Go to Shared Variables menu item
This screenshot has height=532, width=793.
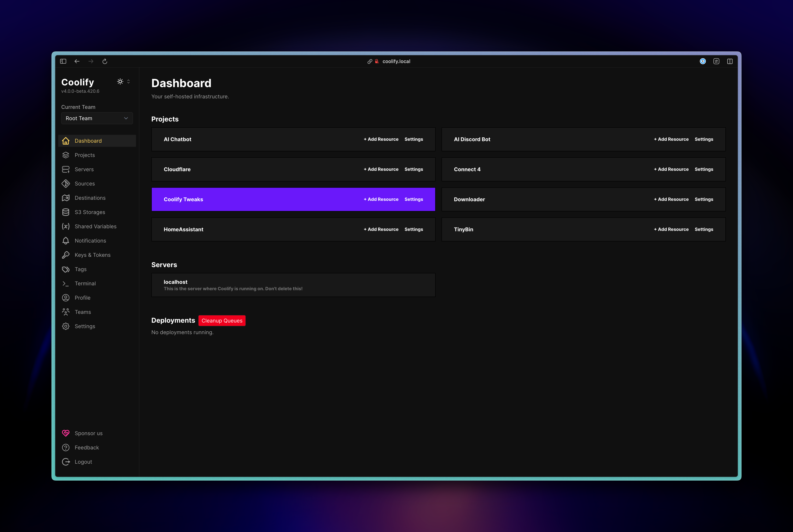pos(95,226)
